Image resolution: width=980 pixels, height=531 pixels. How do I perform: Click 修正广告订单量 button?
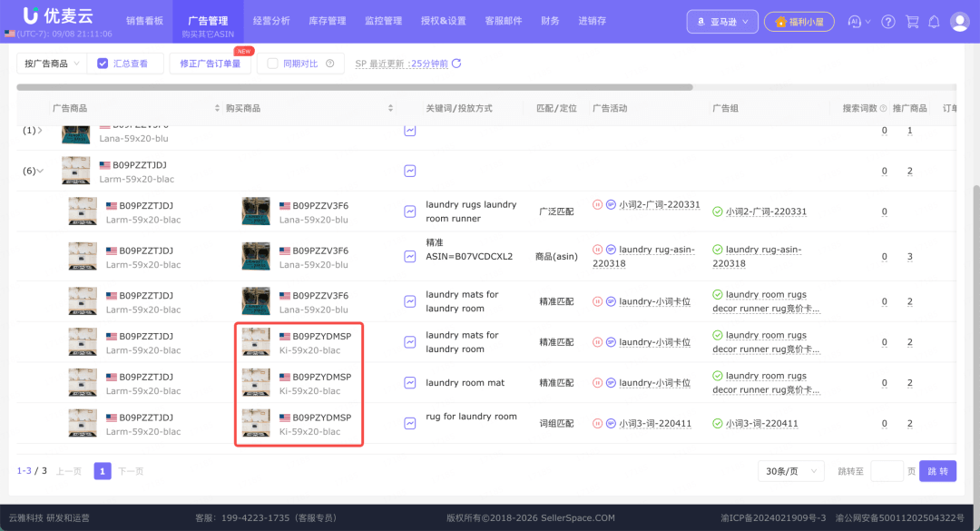(210, 64)
